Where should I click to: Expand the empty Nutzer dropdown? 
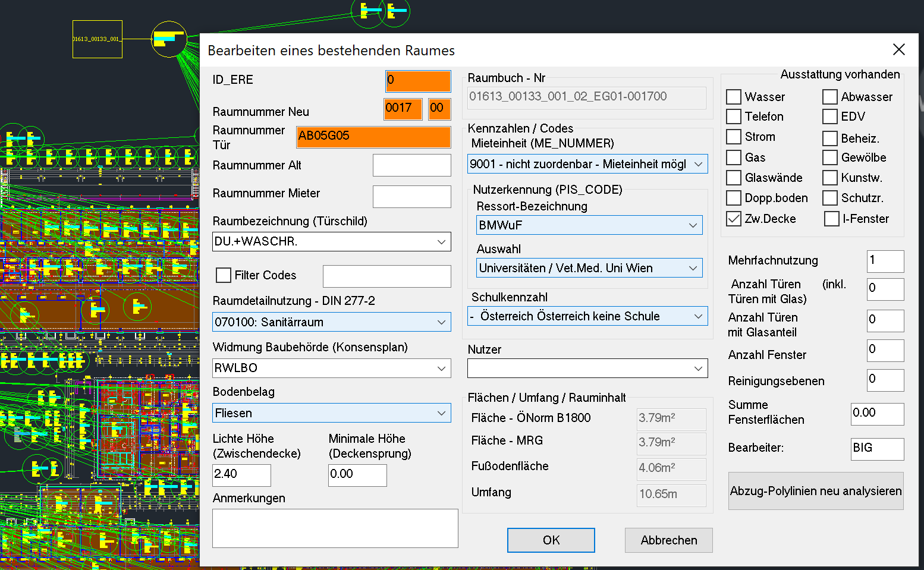pyautogui.click(x=698, y=369)
